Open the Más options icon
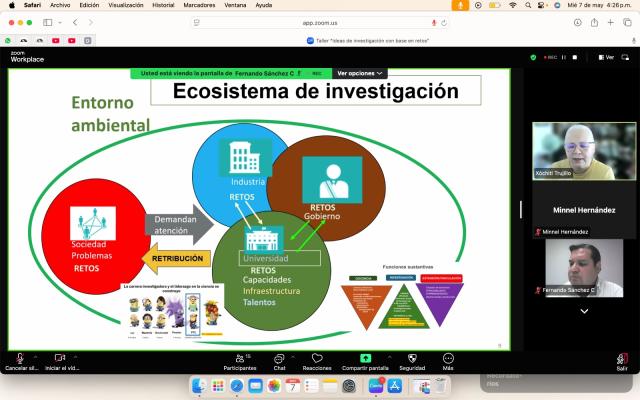640x400 pixels. 448,358
